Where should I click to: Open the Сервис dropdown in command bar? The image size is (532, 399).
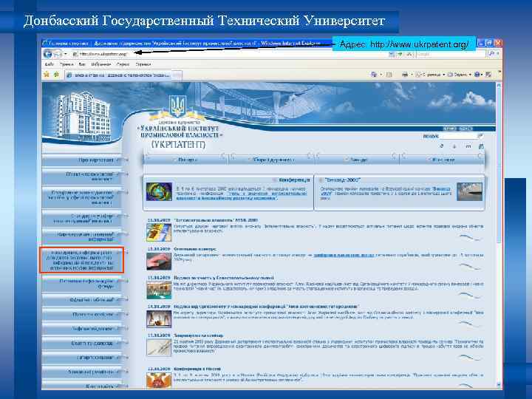coord(460,75)
